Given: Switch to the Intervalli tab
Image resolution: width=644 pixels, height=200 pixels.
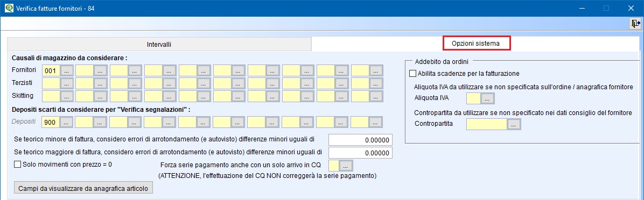Looking at the screenshot, I should coord(159,44).
